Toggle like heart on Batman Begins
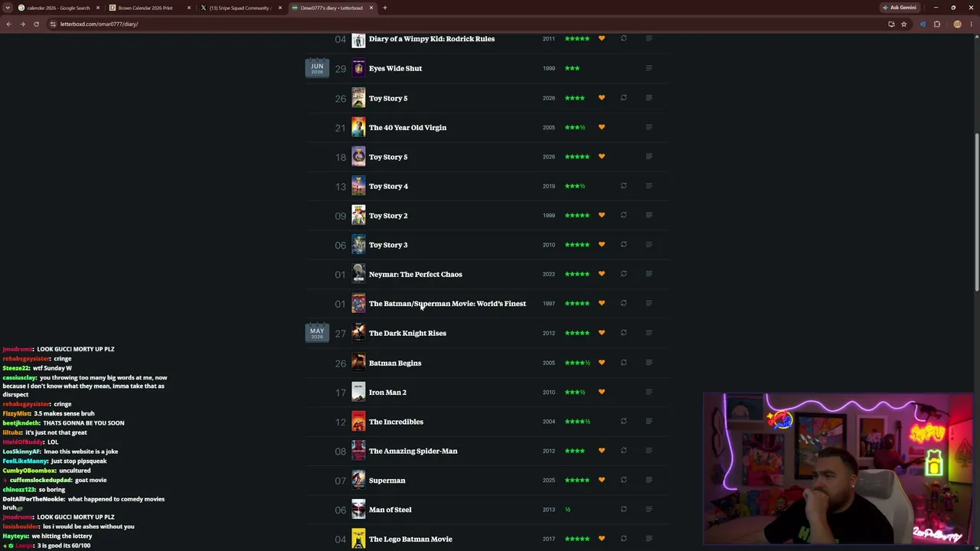 602,363
